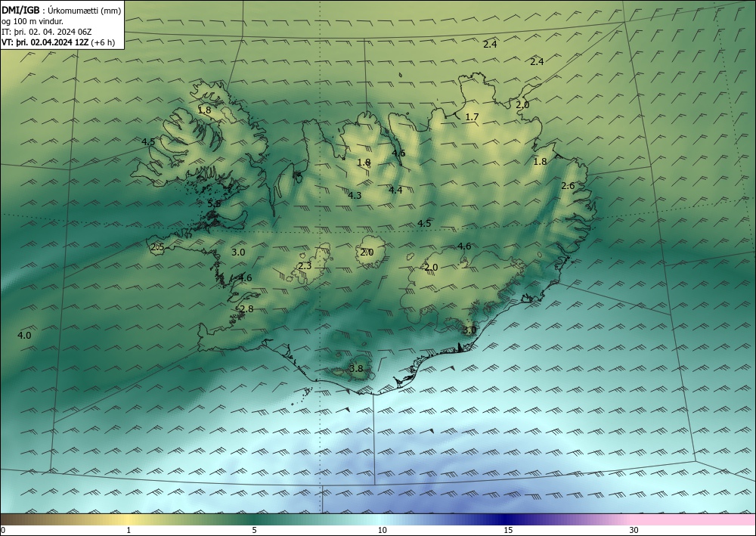Click the '1' label on color scale
The image size is (756, 536).
[129, 530]
